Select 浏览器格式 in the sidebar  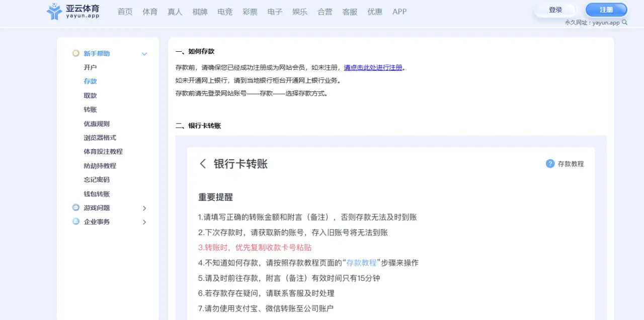100,138
